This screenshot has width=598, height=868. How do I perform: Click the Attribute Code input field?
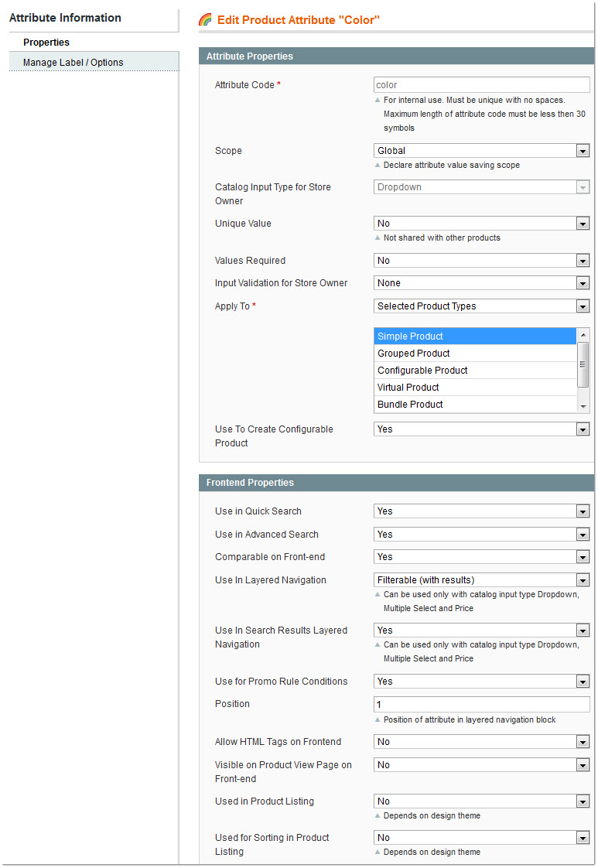point(481,84)
